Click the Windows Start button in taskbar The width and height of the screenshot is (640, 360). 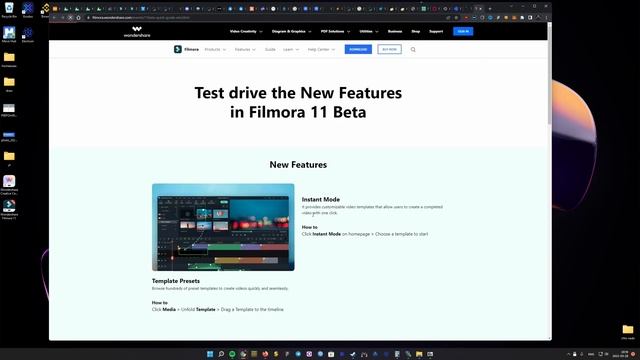210,354
